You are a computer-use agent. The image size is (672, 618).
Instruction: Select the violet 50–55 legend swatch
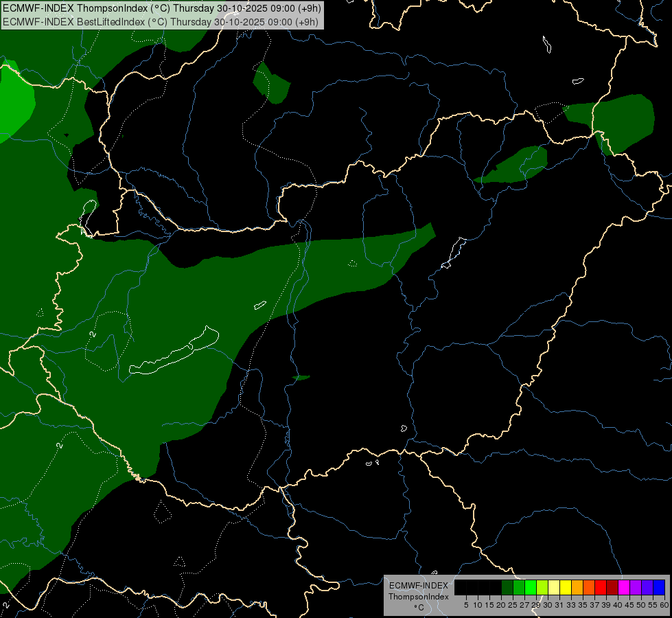[647, 587]
